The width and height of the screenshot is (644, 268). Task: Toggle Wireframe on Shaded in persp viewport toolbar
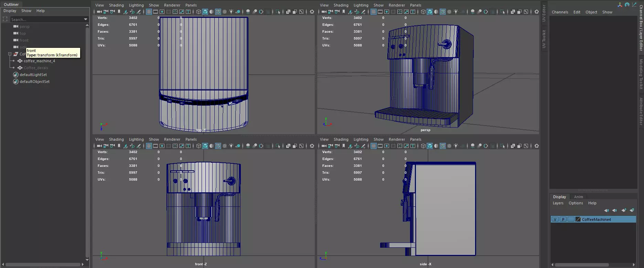click(443, 12)
